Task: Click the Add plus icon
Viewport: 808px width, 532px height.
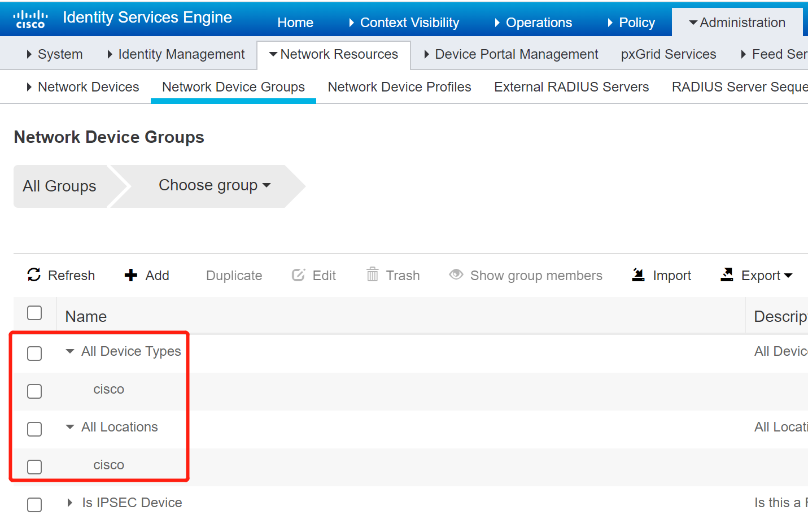Action: point(131,275)
